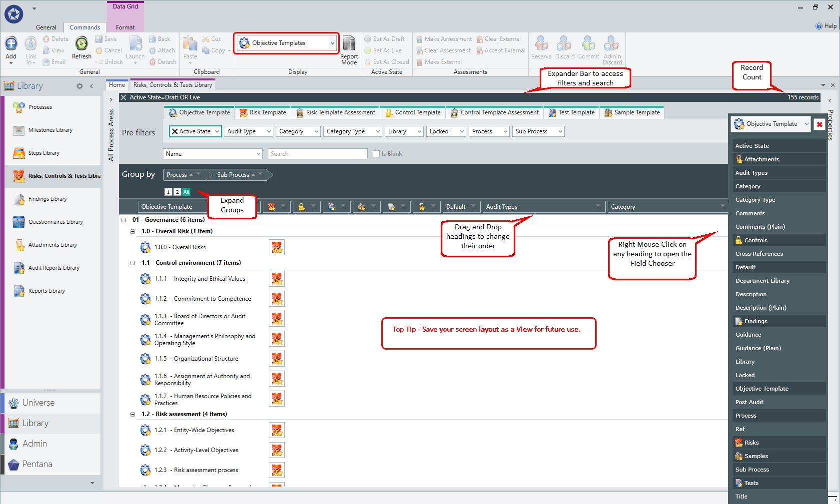Image resolution: width=840 pixels, height=504 pixels.
Task: Open the General ribbon tab
Action: (x=46, y=27)
